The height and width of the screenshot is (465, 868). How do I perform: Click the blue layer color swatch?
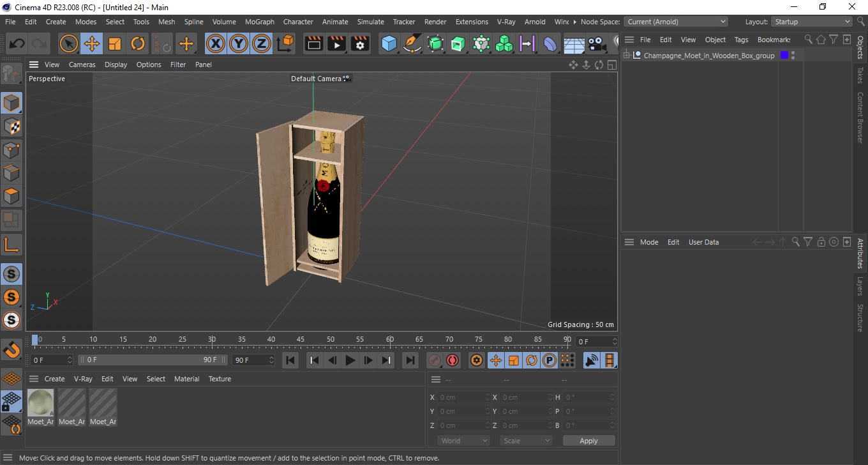tap(784, 56)
